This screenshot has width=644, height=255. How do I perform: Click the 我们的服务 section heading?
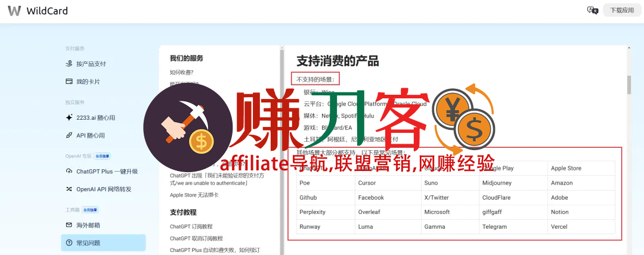point(187,58)
